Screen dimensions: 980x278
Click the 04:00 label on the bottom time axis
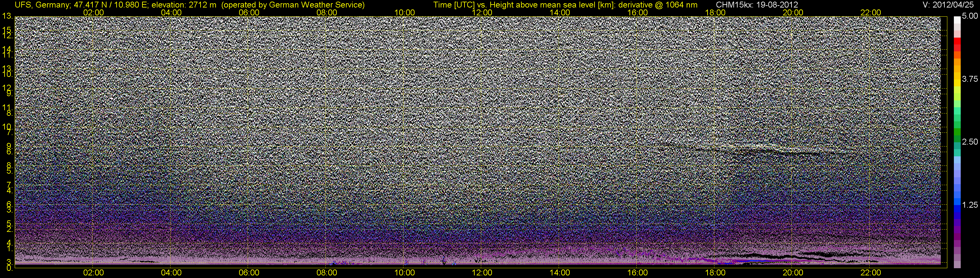pos(171,273)
